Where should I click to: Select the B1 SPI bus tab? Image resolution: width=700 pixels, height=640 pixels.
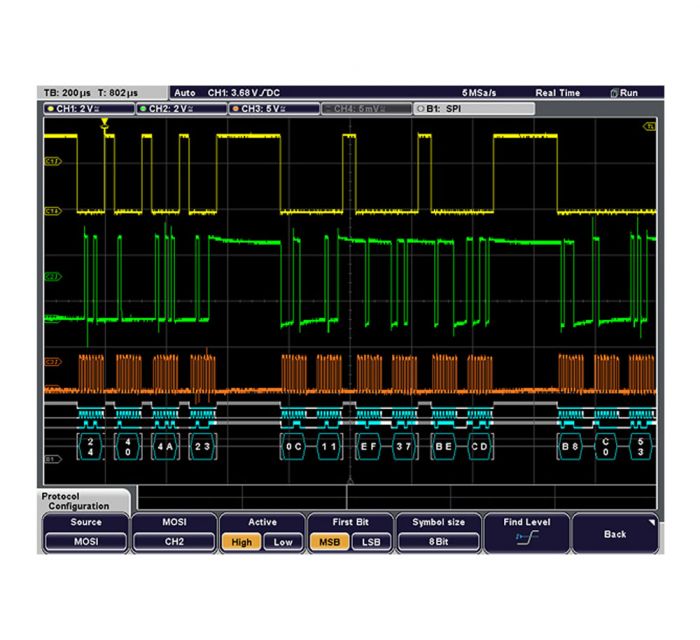click(x=472, y=108)
